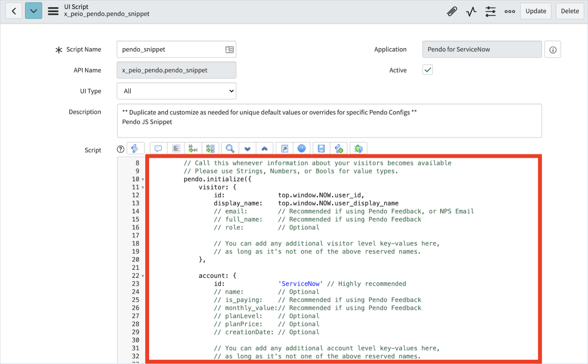Image resolution: width=588 pixels, height=364 pixels.
Task: Click the Save floppy disk icon
Action: click(321, 149)
